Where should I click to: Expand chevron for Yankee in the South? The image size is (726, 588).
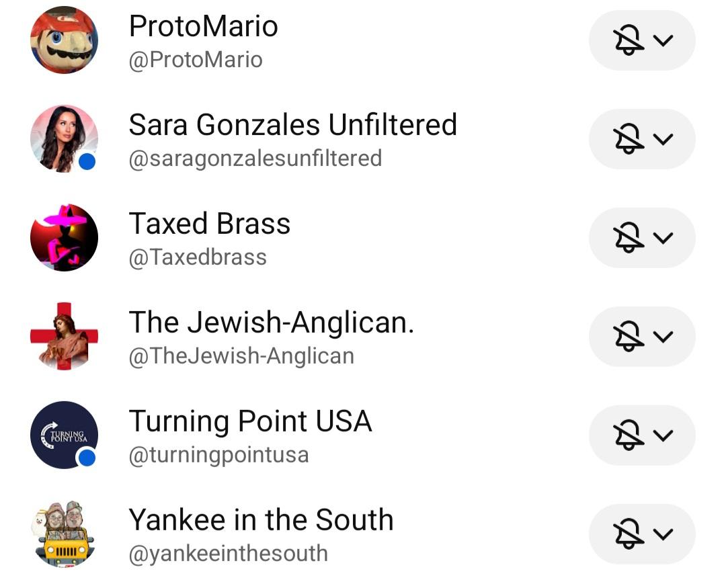coord(663,534)
